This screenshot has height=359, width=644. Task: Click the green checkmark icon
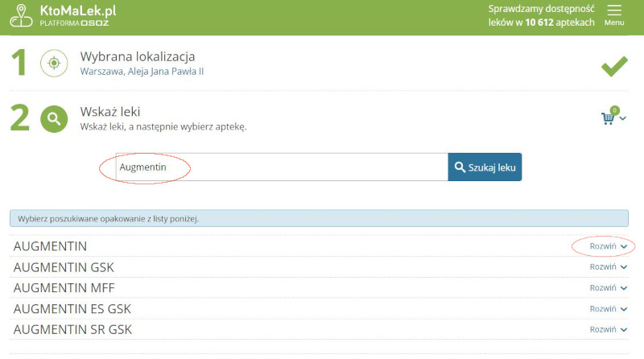pos(614,67)
